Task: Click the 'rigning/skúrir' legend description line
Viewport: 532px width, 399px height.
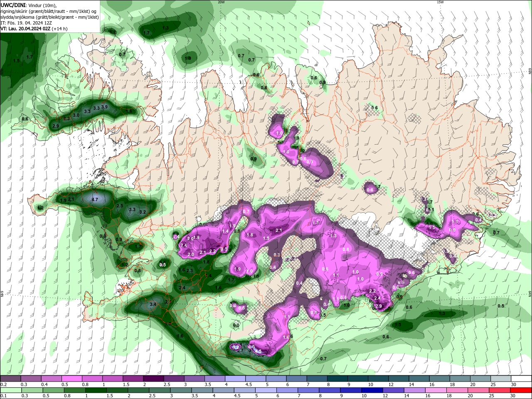Action: click(49, 11)
